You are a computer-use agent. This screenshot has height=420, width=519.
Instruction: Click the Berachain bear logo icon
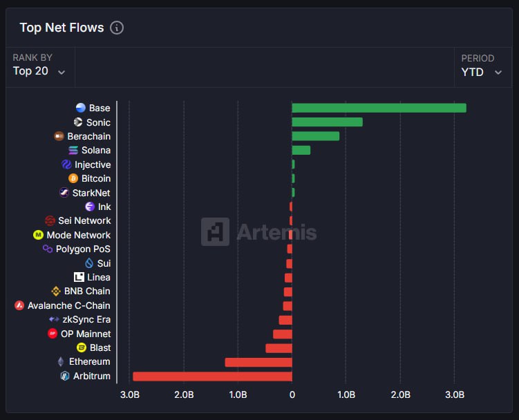59,136
